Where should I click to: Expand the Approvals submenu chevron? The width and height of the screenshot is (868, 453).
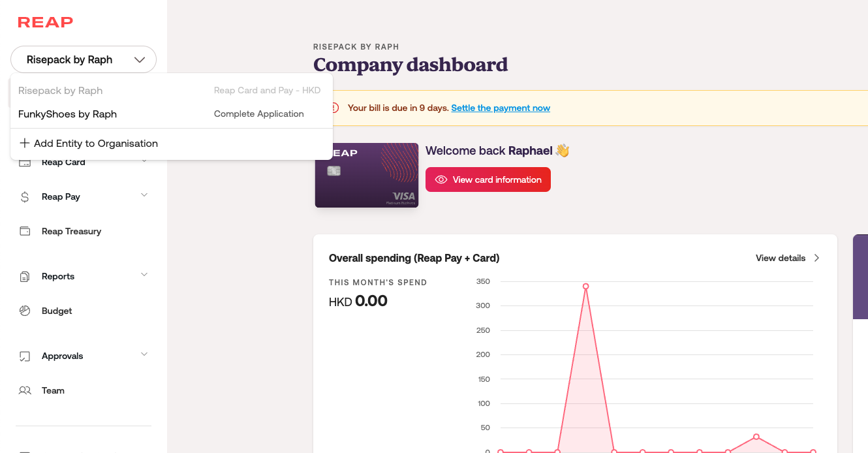click(144, 354)
